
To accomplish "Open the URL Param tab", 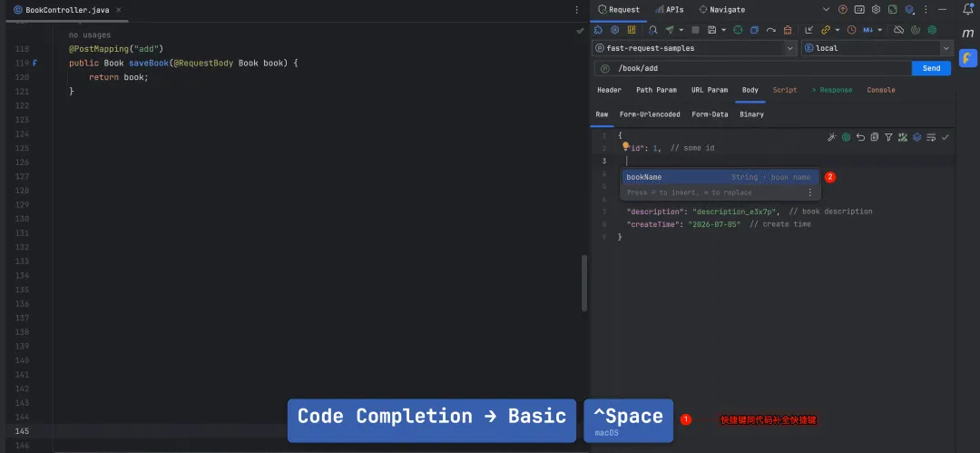I will pyautogui.click(x=710, y=90).
